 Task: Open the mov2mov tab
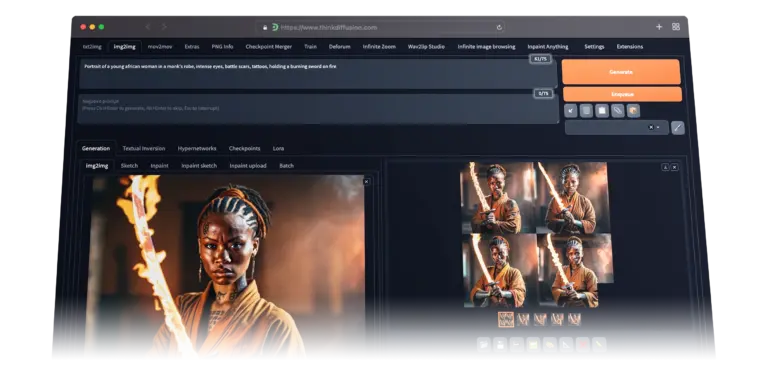click(x=160, y=47)
